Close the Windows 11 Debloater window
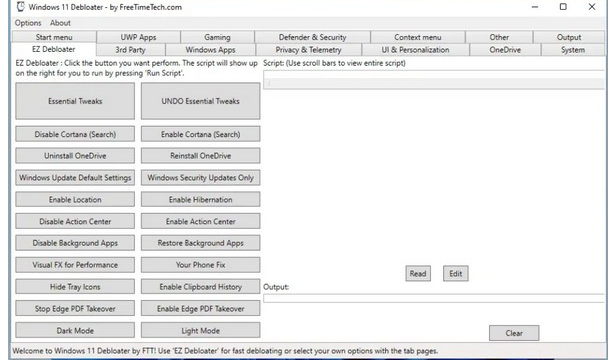This screenshot has height=360, width=609. 592,7
